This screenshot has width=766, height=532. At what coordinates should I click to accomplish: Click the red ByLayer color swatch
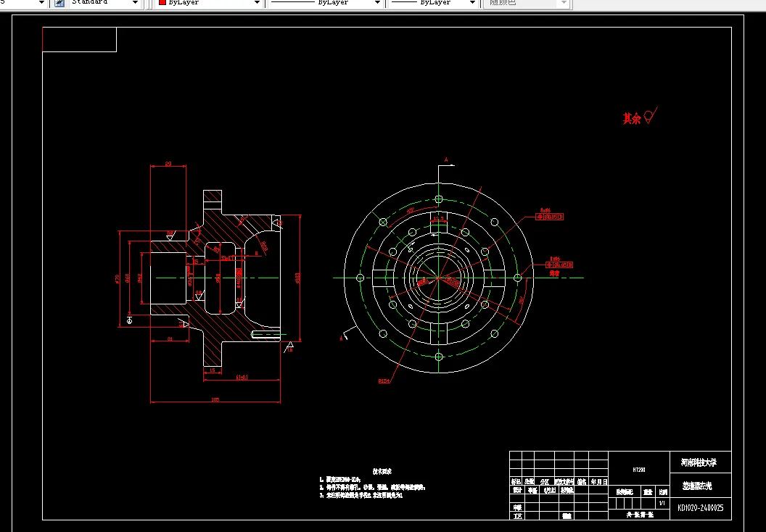(x=162, y=2)
